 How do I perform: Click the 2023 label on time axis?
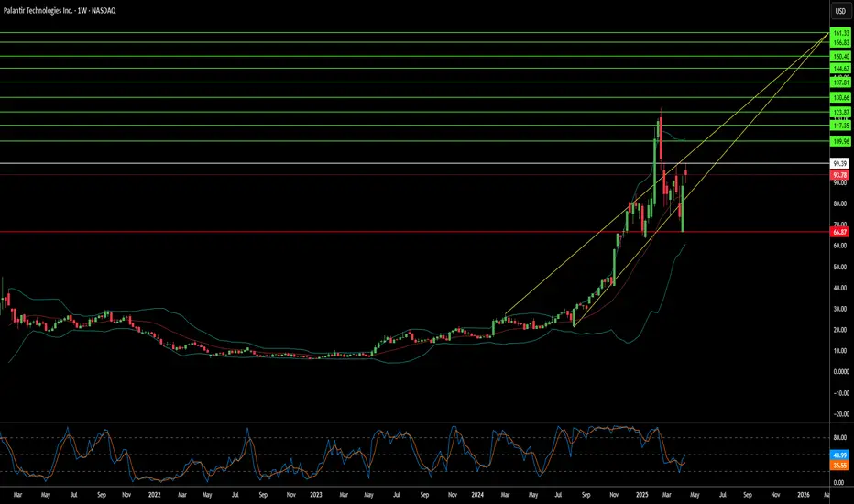coord(315,495)
